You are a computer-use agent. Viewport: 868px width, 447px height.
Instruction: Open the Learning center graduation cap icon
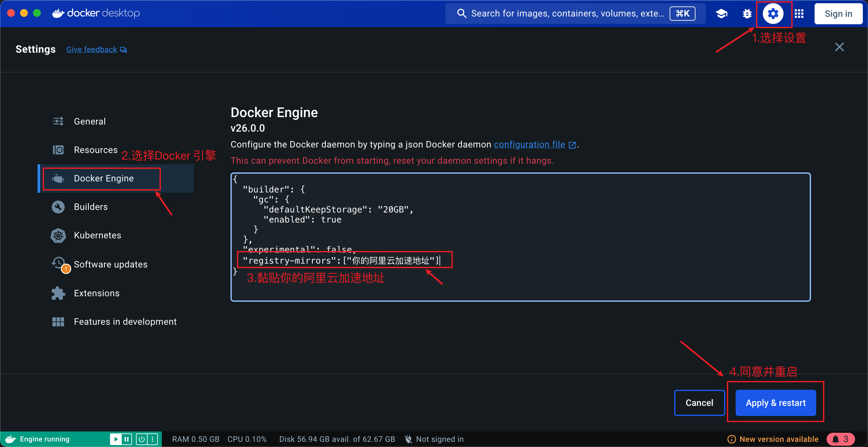(721, 14)
